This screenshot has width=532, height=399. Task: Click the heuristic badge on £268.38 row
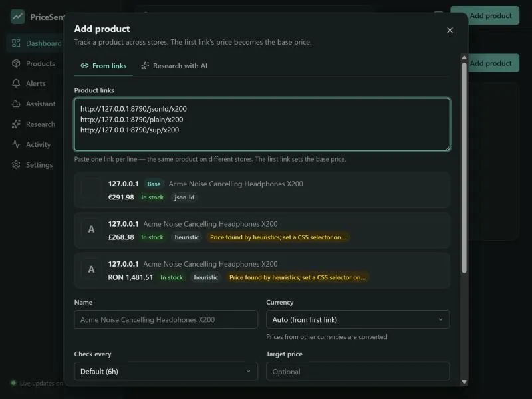pos(187,237)
